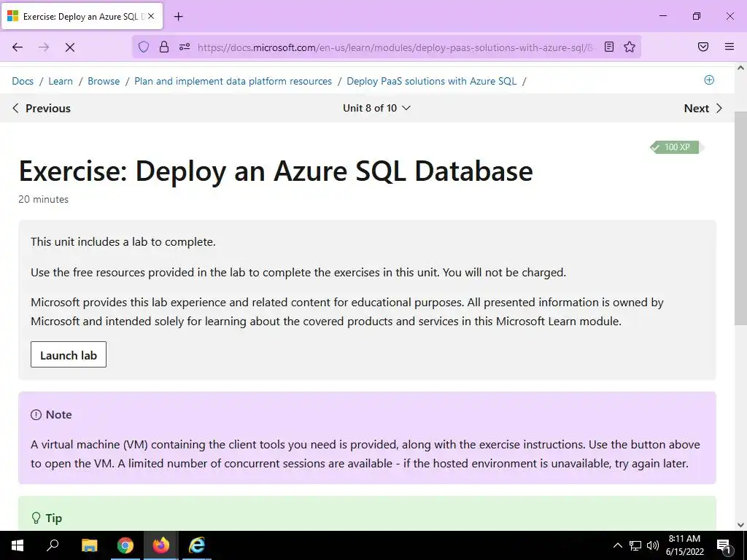Expand the 'Unit 8 of 10' dropdown
The image size is (747, 560).
click(376, 108)
